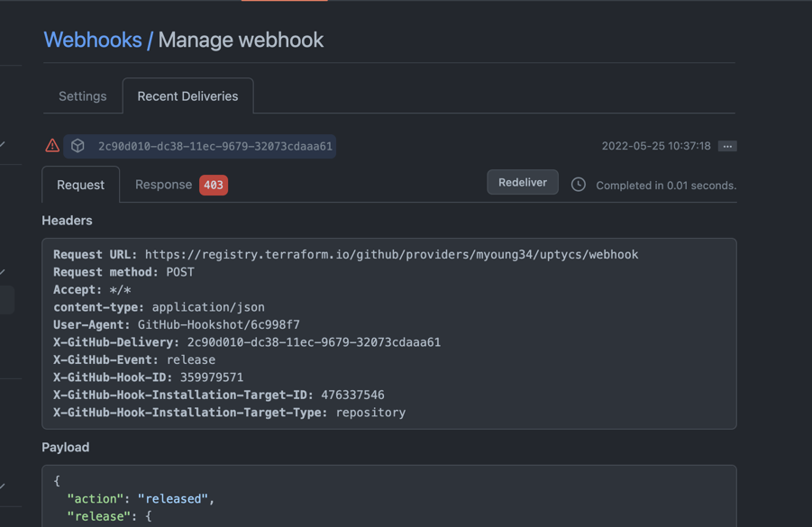This screenshot has width=812, height=527.
Task: Select the Request tab
Action: 81,185
